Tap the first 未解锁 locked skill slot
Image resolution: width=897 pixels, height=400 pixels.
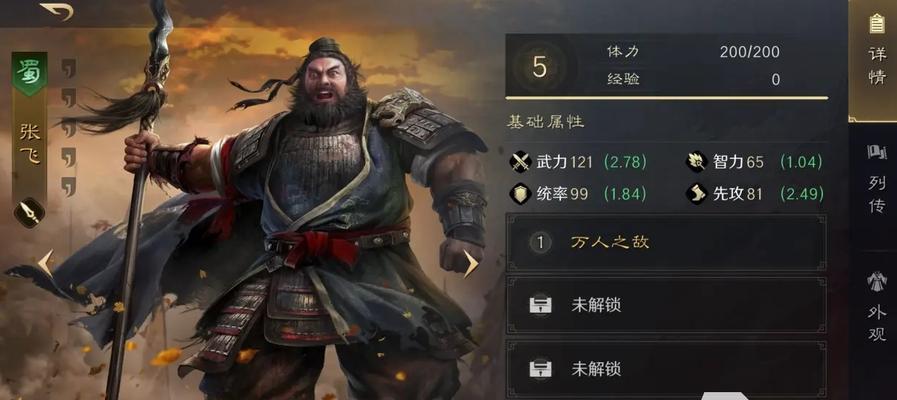click(666, 305)
